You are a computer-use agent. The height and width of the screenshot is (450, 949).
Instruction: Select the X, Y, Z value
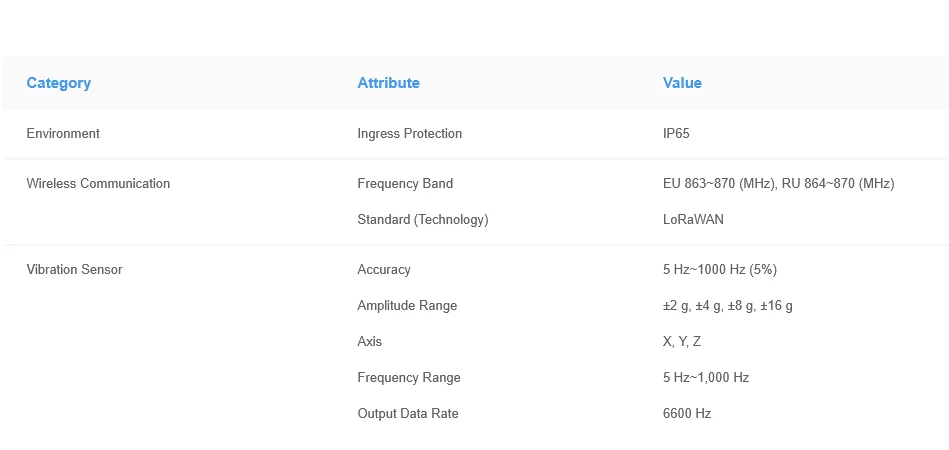click(x=682, y=341)
